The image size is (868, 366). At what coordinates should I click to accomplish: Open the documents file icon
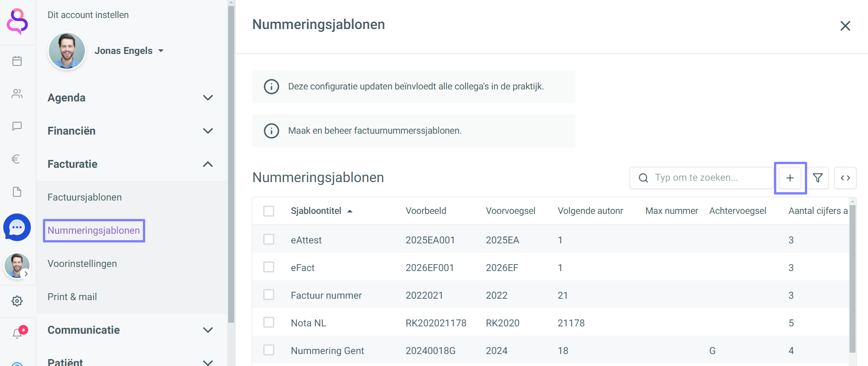point(17,192)
